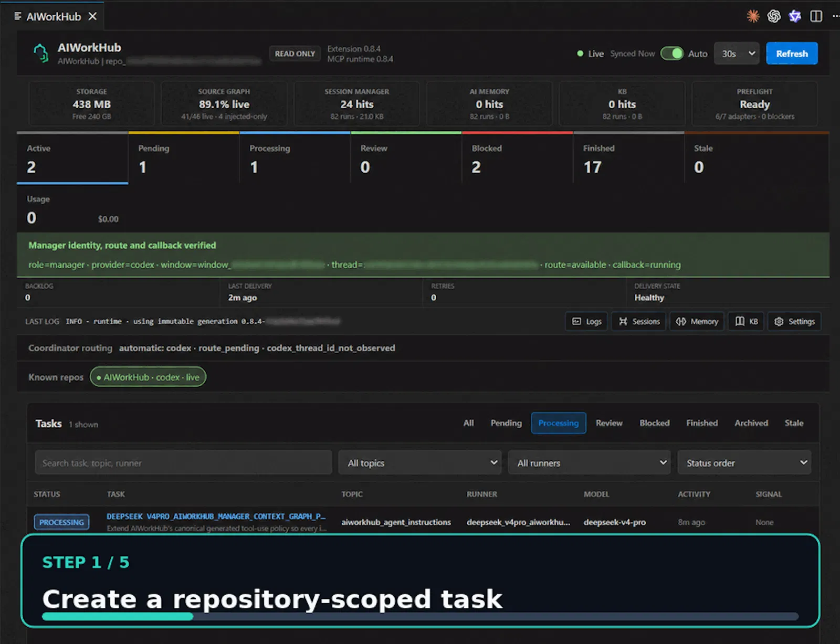
Task: Click the STATUS column header
Action: point(47,494)
